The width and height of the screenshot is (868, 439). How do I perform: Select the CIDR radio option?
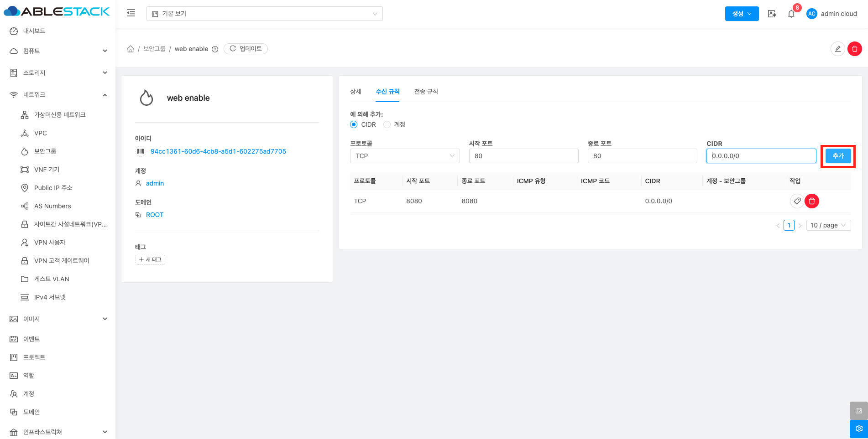click(x=354, y=124)
